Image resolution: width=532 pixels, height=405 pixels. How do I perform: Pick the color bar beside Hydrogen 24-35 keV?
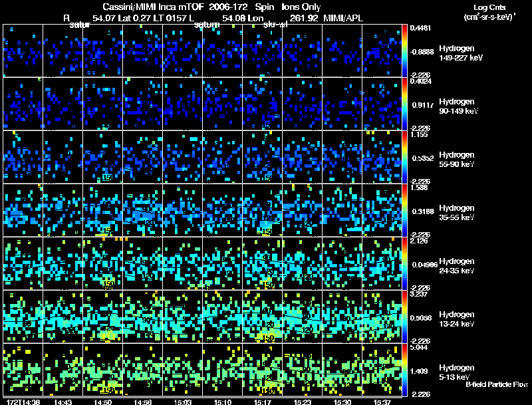[x=406, y=263]
